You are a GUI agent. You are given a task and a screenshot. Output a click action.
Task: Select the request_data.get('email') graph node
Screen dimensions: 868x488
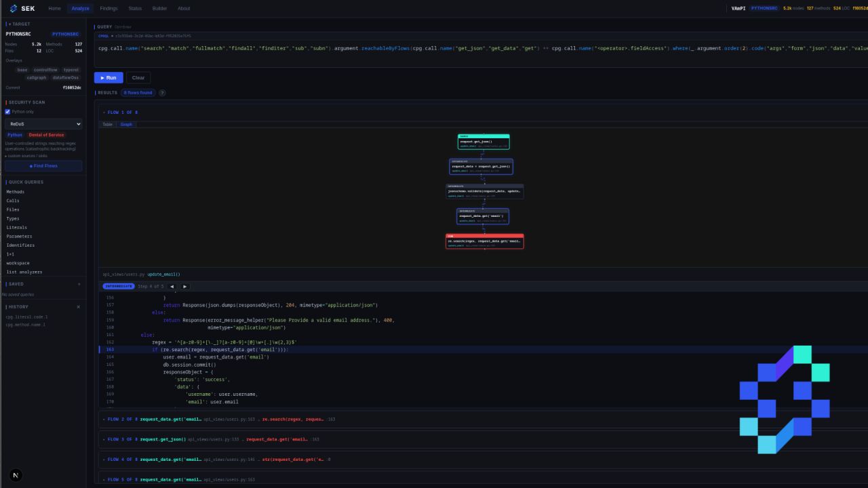[482, 216]
